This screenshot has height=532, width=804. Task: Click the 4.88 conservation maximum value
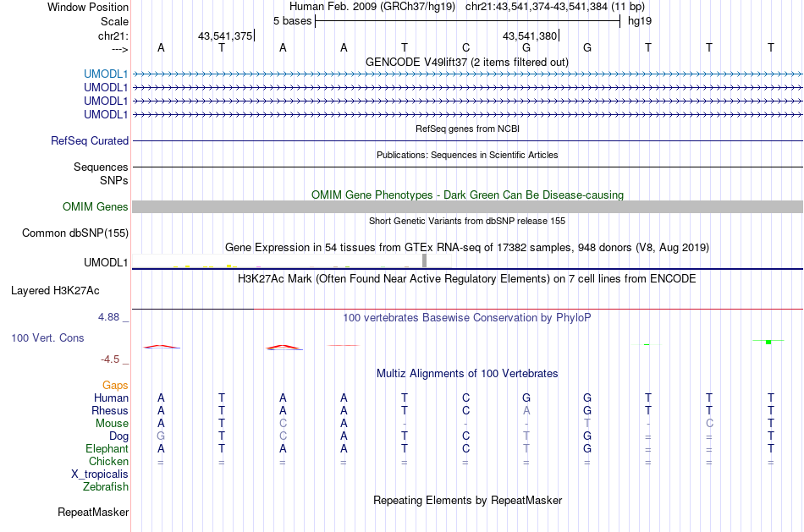click(x=108, y=317)
